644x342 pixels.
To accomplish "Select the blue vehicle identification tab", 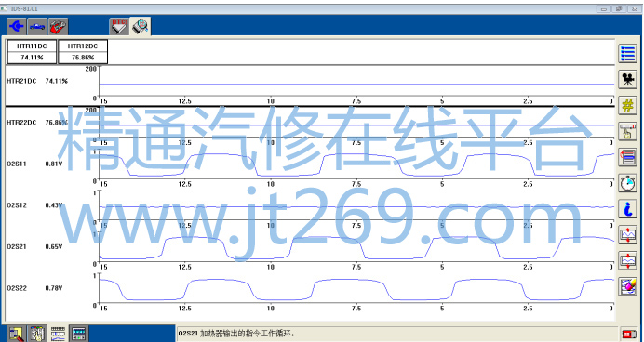I will coord(37,27).
